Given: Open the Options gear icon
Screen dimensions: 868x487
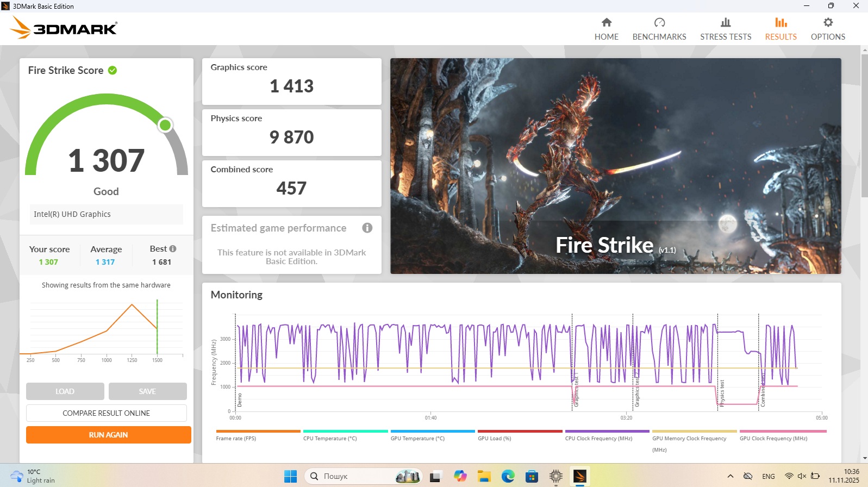Looking at the screenshot, I should point(827,23).
